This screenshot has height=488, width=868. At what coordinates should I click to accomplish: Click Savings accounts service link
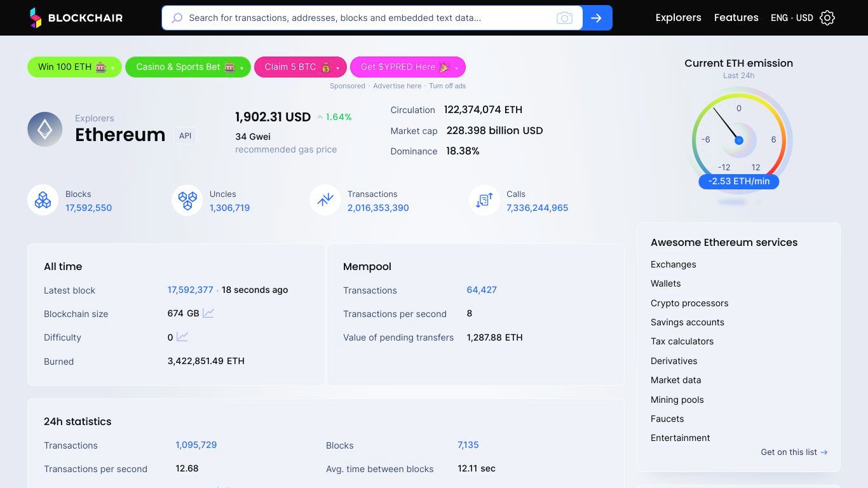tap(688, 322)
